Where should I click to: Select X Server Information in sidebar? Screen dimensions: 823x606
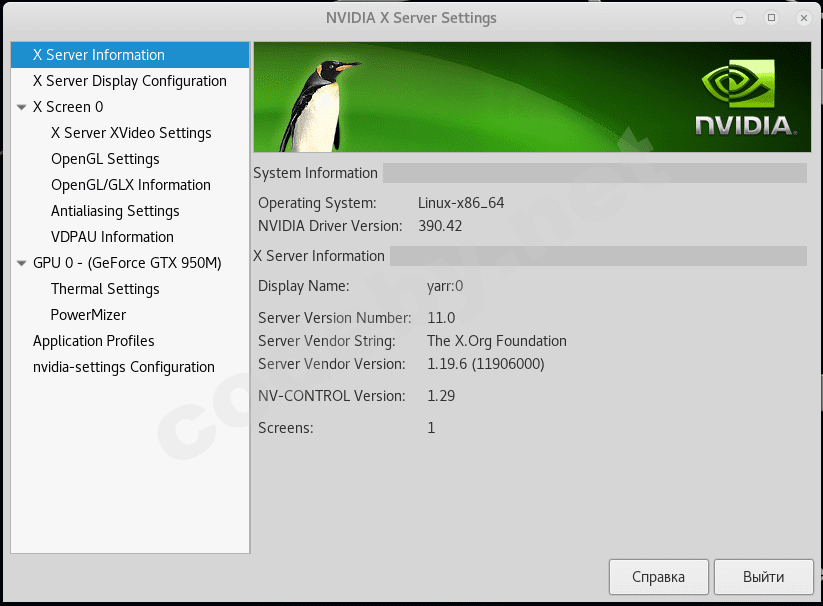(98, 55)
